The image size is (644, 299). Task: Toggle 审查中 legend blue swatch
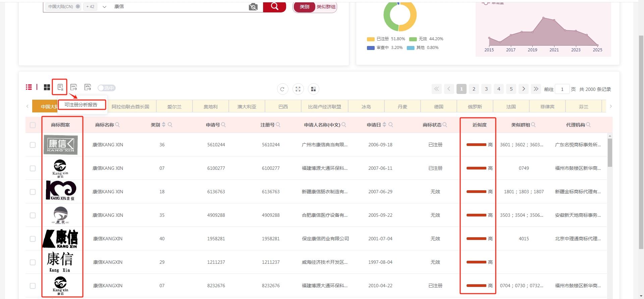click(371, 48)
